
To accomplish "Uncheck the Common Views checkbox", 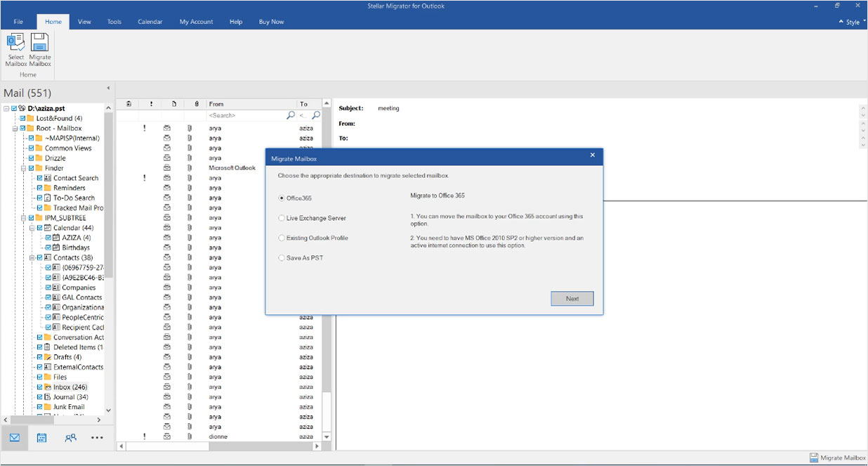I will [x=31, y=148].
